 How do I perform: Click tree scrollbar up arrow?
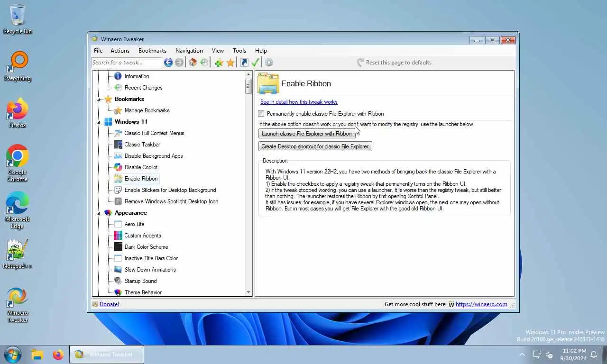pyautogui.click(x=248, y=75)
